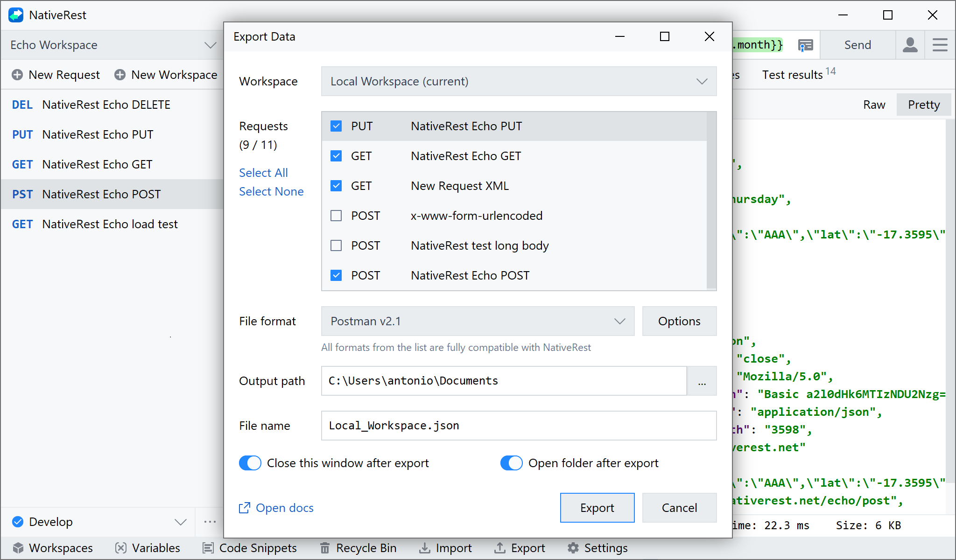
Task: Open the hamburger menu icon
Action: (940, 45)
